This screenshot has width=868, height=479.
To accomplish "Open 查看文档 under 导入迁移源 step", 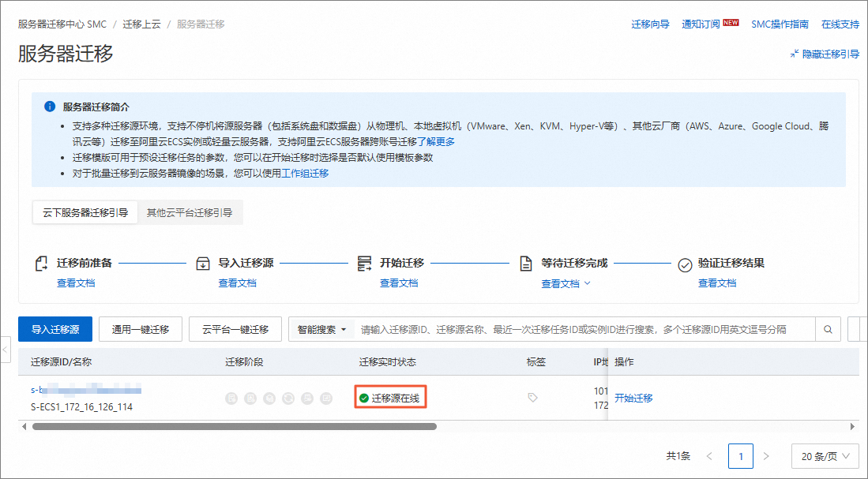I will click(x=238, y=283).
